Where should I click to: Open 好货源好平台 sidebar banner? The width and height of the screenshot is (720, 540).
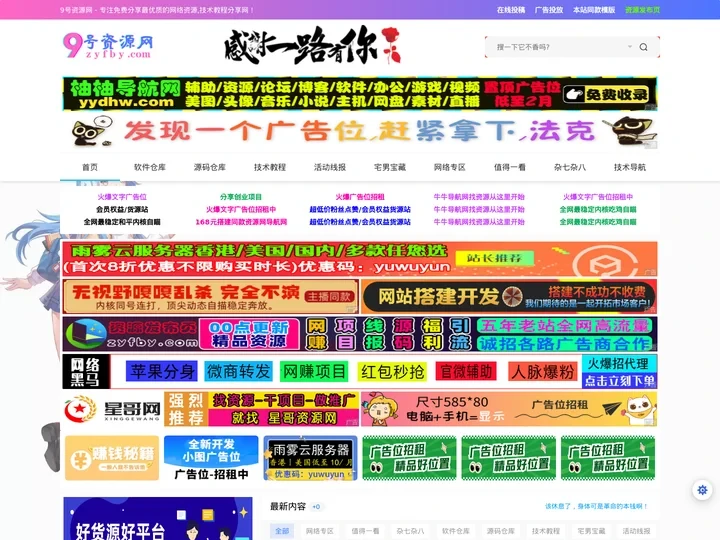(158, 518)
